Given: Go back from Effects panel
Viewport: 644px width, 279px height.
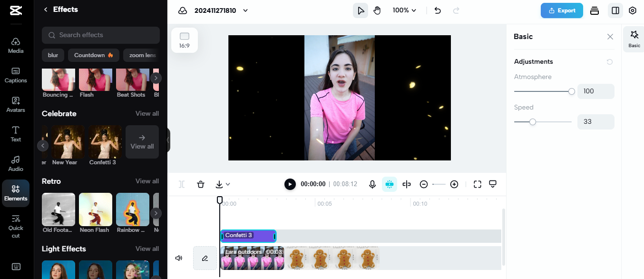Looking at the screenshot, I should click(x=46, y=10).
